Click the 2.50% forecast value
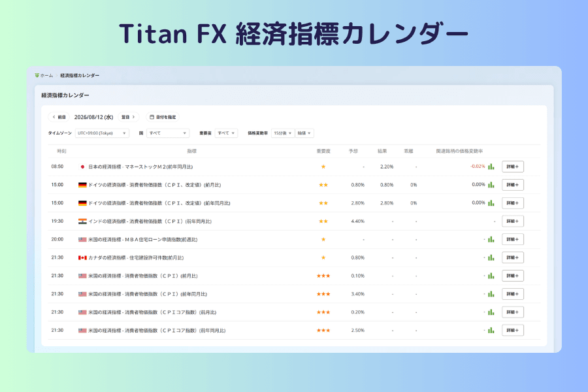 point(358,331)
